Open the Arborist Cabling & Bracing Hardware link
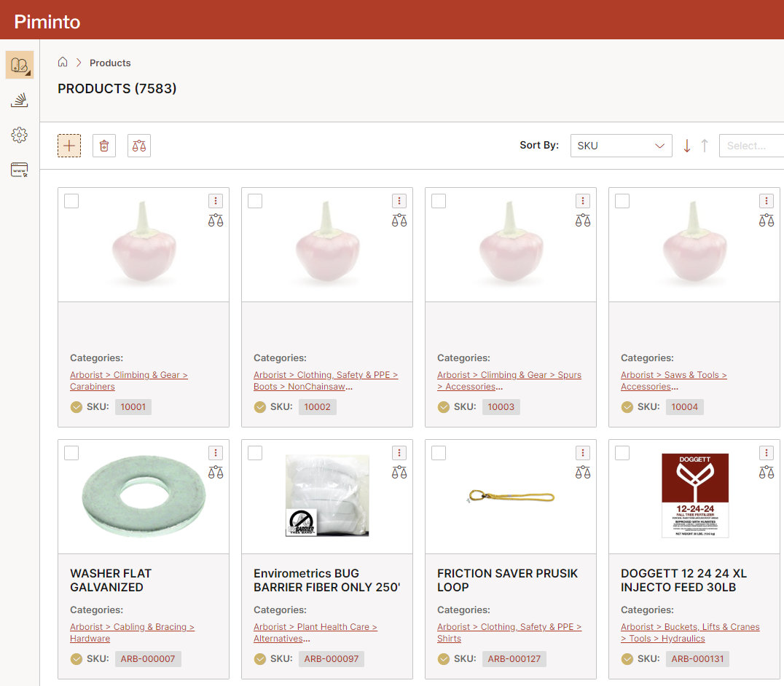 pos(132,632)
